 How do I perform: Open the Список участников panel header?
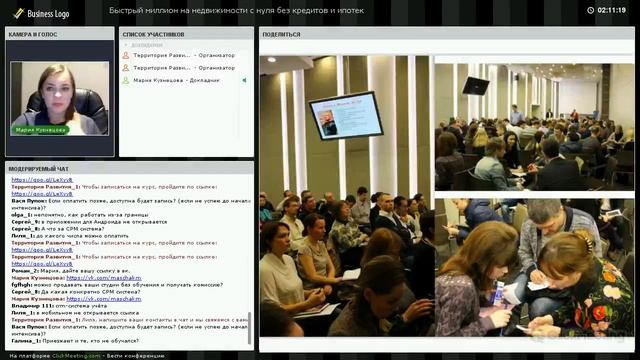186,34
